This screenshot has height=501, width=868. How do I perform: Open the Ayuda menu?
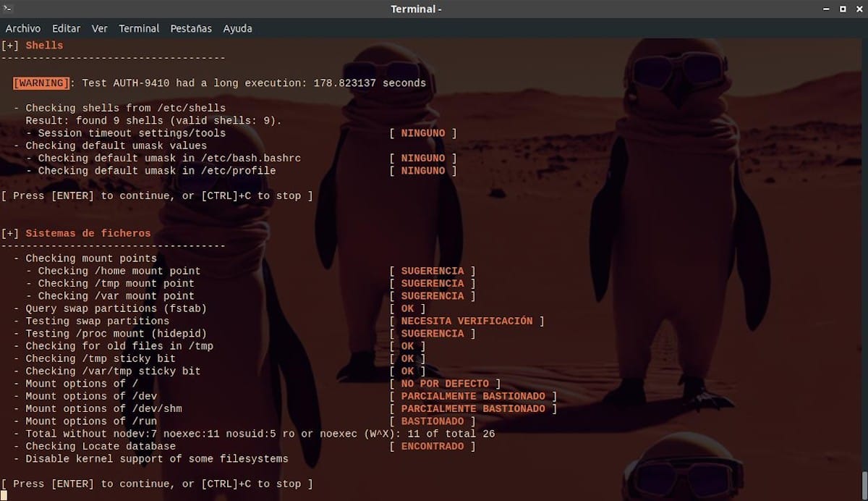coord(237,28)
